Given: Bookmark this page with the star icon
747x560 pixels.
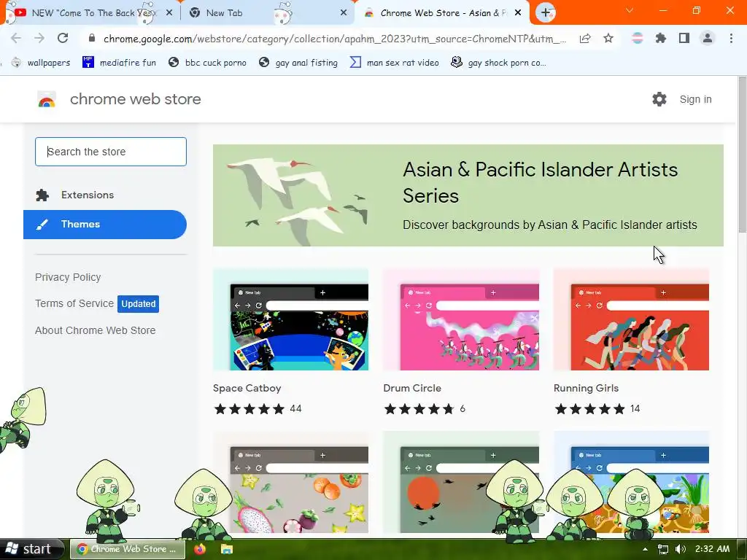Looking at the screenshot, I should click(608, 39).
